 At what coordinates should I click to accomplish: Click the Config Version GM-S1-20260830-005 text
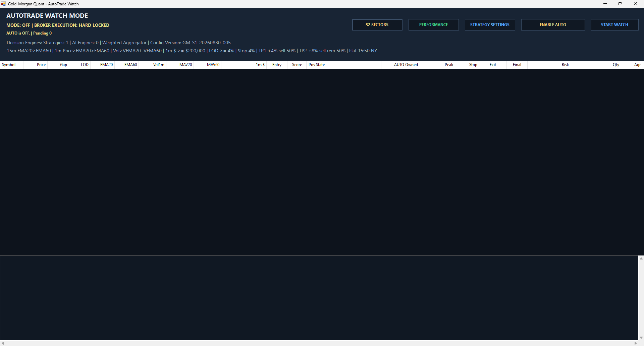(191, 43)
